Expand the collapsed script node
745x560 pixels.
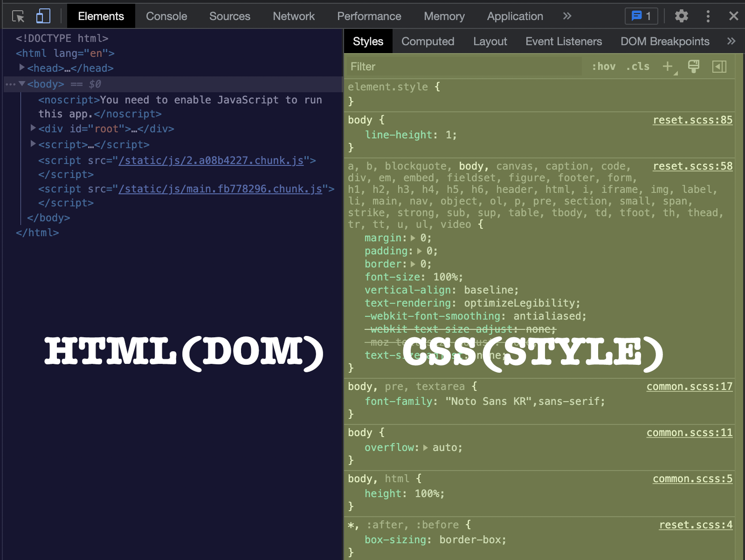[33, 143]
